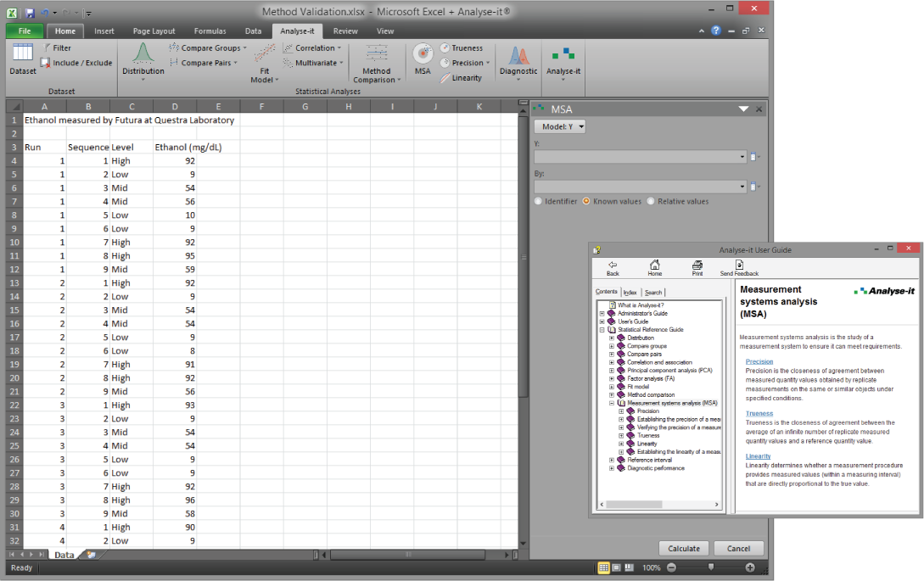Screen dimensions: 924x581
Task: Select the Relative values radio button
Action: pyautogui.click(x=651, y=201)
